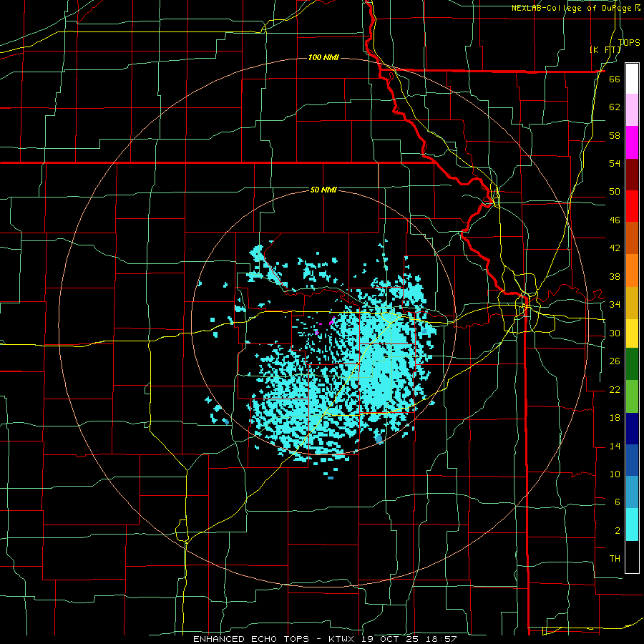Click the KTWX radar site identifier
The width and height of the screenshot is (644, 644).
click(x=343, y=639)
